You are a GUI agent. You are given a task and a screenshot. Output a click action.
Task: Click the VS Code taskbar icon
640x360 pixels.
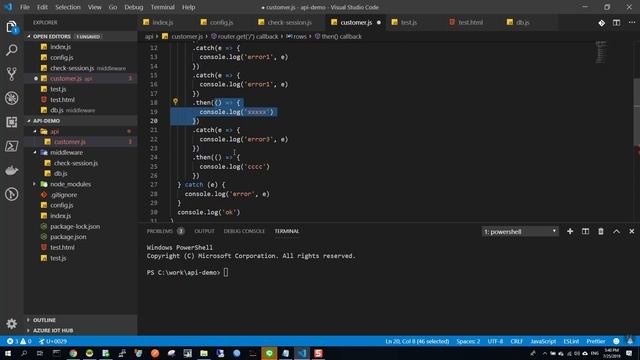302,353
